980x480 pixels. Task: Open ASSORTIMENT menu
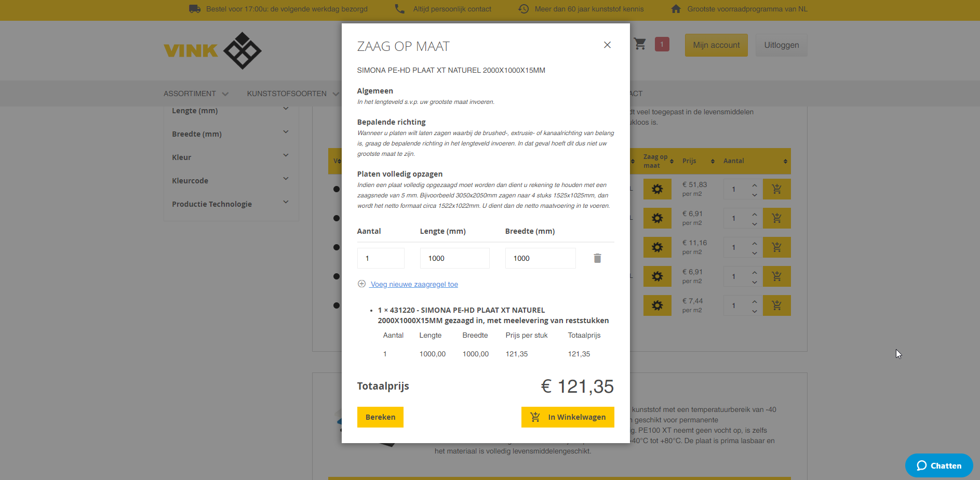[196, 94]
